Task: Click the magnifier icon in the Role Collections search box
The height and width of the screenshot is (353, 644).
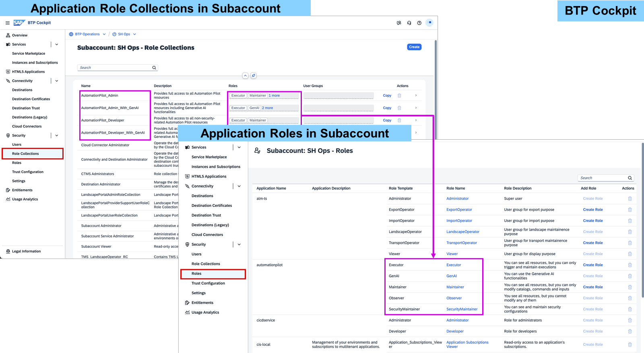Action: coord(154,68)
